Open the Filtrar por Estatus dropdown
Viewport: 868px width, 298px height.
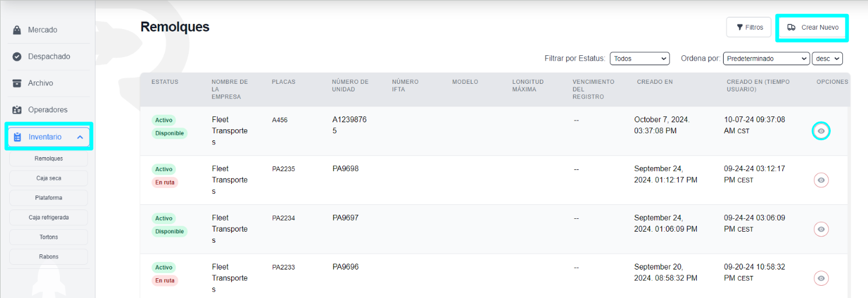click(639, 59)
